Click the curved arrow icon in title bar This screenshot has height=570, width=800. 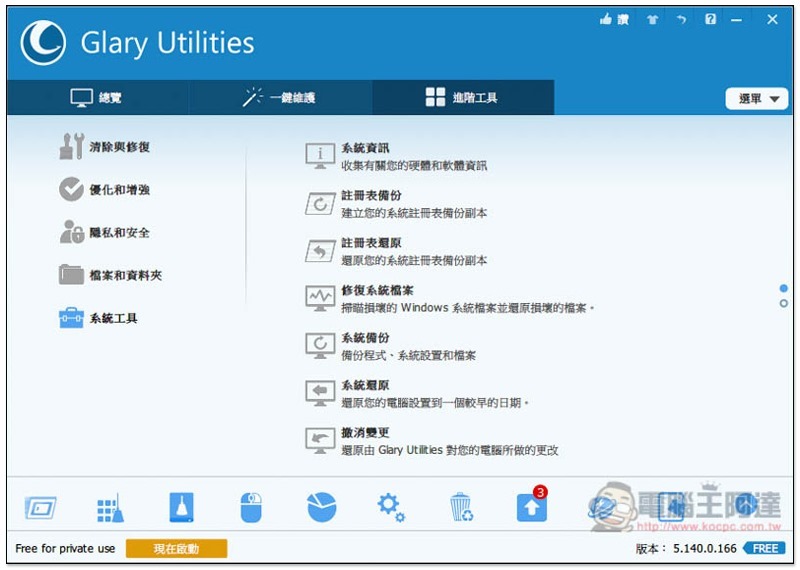click(x=681, y=19)
